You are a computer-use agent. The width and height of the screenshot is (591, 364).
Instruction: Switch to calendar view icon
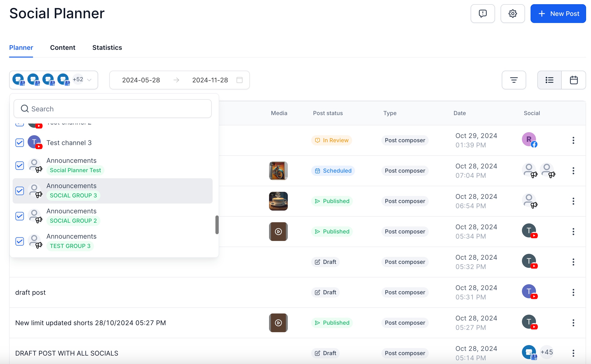[x=574, y=80]
